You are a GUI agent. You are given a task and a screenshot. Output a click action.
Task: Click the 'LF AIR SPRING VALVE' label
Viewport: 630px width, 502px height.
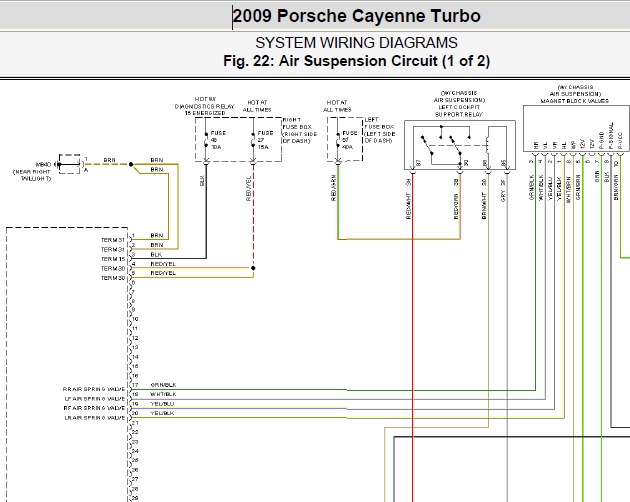pyautogui.click(x=94, y=399)
